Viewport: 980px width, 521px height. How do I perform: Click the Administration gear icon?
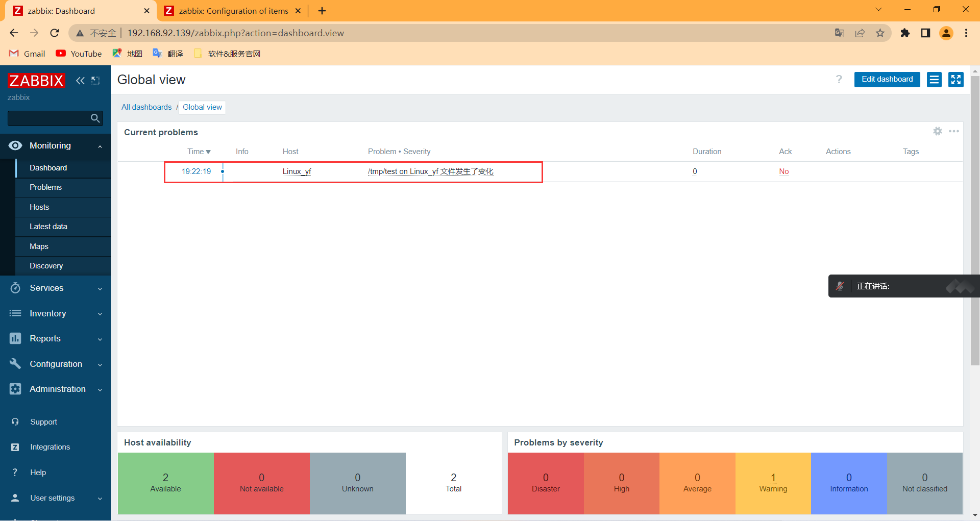coord(15,389)
